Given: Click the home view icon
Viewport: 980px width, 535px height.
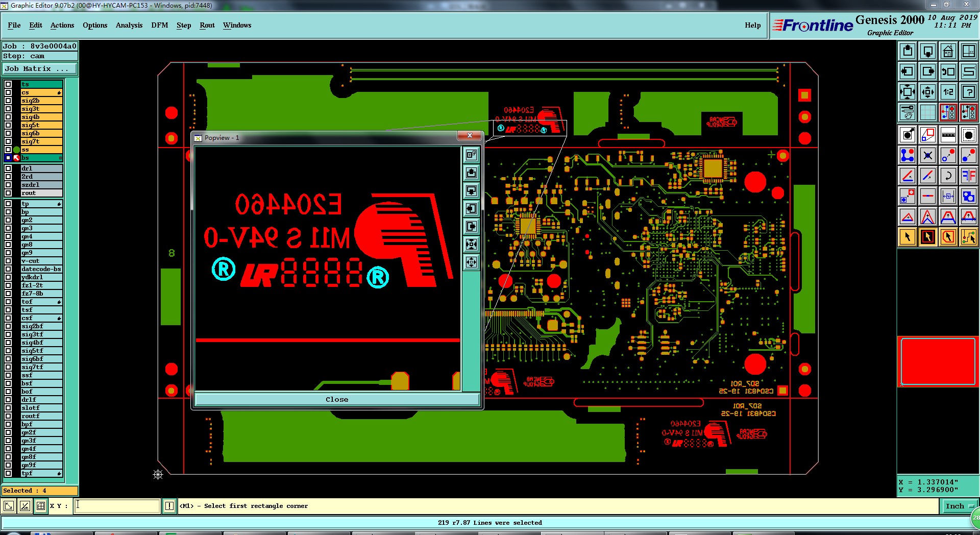Looking at the screenshot, I should pos(948,51).
